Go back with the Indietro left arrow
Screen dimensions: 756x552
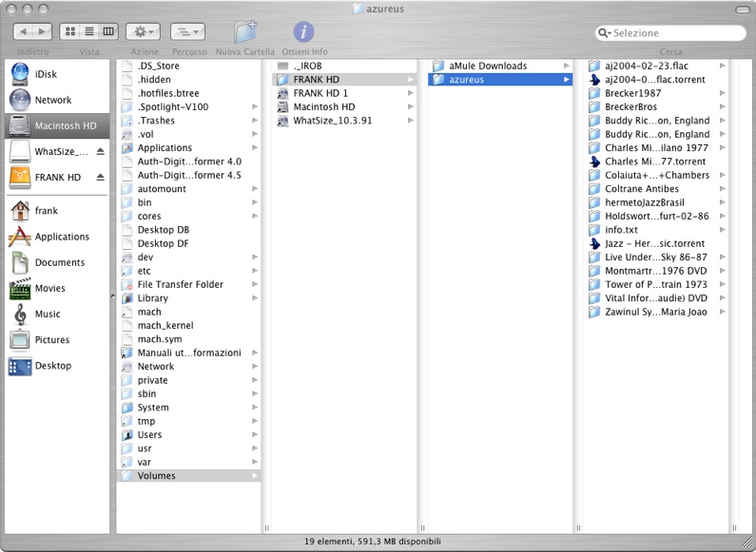[x=23, y=31]
